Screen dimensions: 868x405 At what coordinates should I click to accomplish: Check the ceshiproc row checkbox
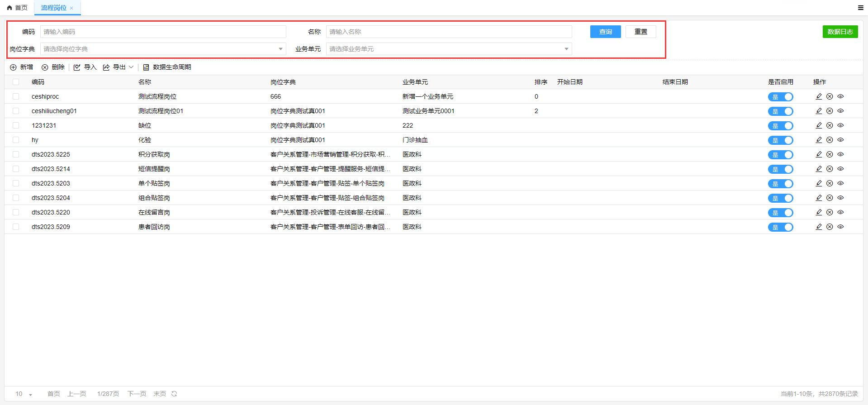coord(16,96)
